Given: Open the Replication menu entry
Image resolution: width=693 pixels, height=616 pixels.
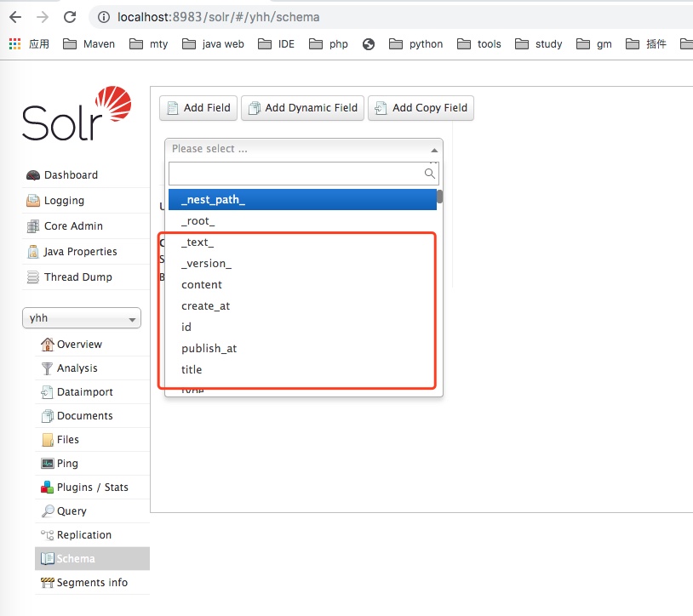Looking at the screenshot, I should coord(83,535).
